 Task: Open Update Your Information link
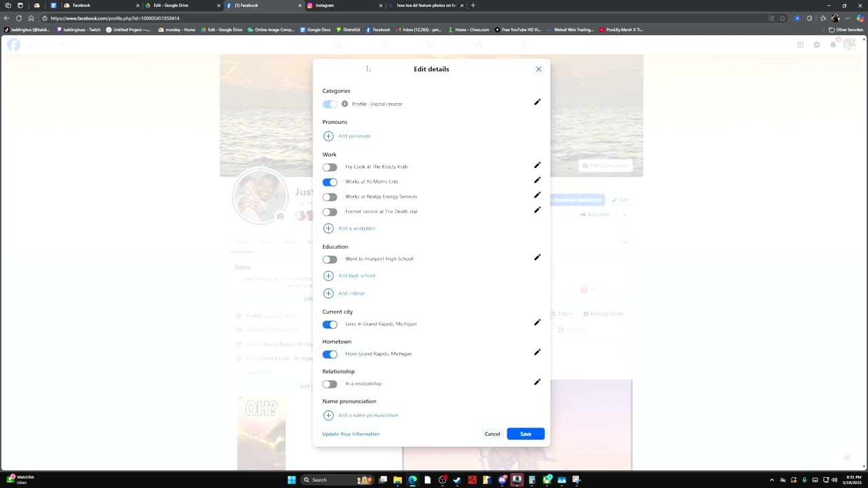351,434
